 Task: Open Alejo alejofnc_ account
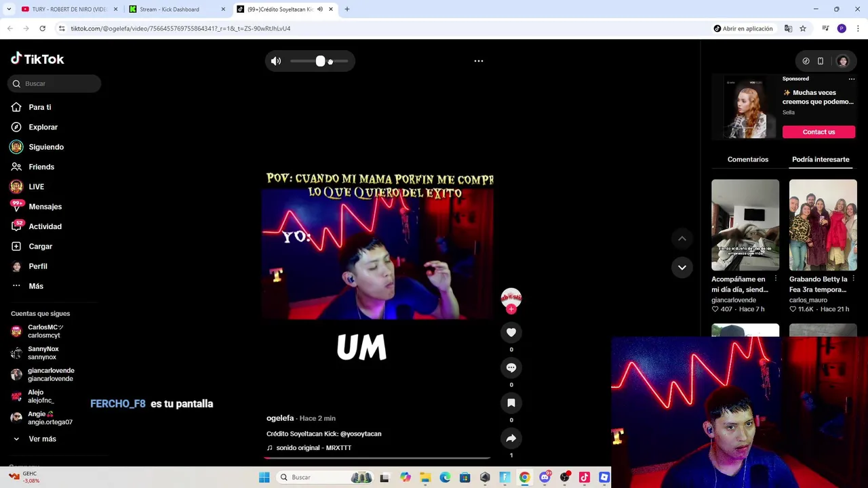(x=41, y=396)
